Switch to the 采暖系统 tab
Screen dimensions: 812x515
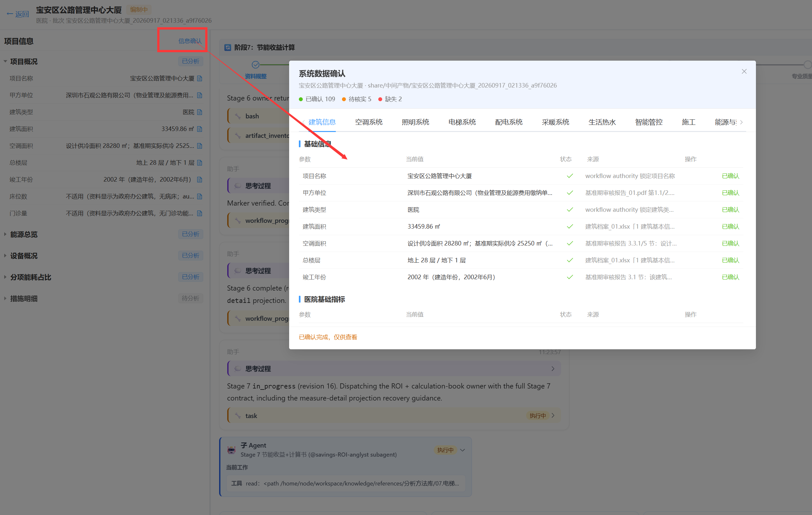(555, 122)
